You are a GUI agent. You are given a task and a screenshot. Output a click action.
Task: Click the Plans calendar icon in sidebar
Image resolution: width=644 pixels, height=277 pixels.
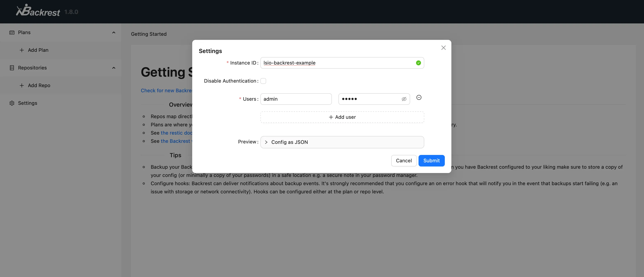[12, 32]
